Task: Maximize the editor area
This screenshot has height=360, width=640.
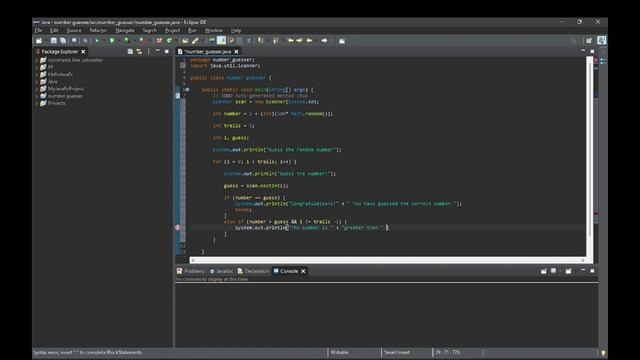Action: [592, 51]
